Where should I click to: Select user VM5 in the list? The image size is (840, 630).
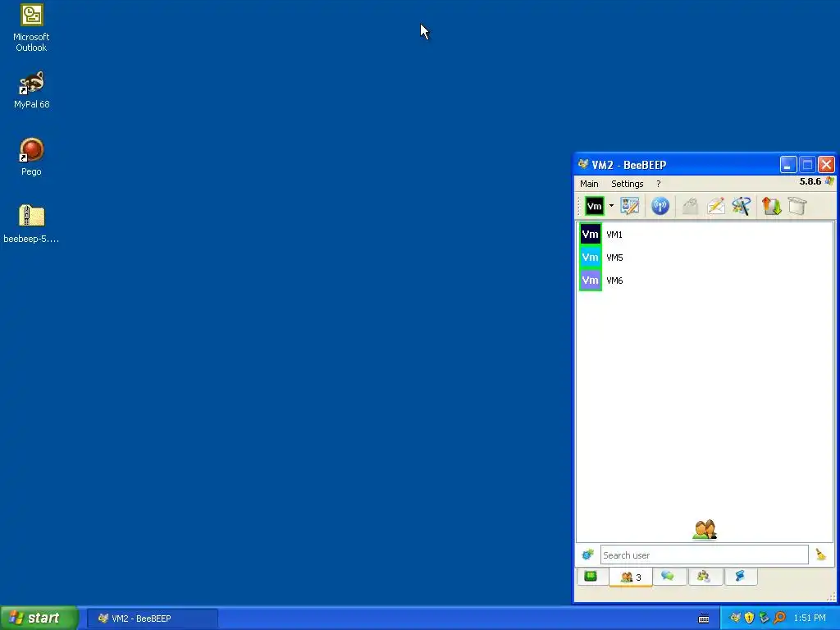(x=705, y=258)
